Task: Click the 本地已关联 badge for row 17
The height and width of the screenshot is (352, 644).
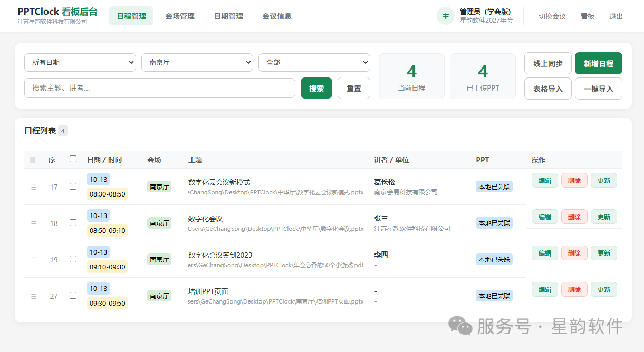Action: click(x=494, y=187)
